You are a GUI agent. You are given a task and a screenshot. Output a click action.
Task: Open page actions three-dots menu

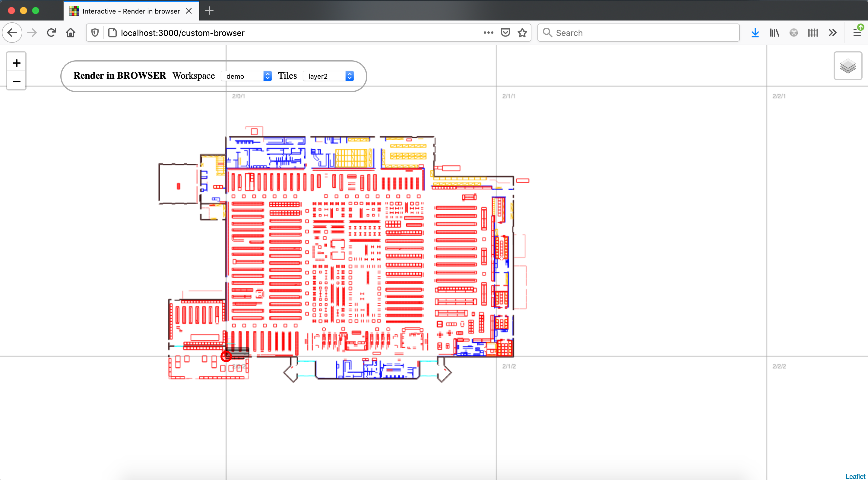coord(488,33)
